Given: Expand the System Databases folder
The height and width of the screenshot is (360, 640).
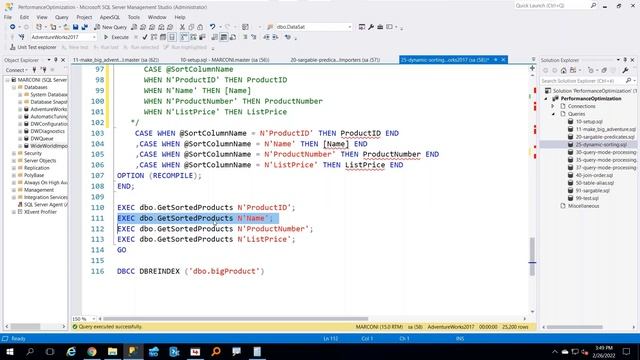Looking at the screenshot, I should 20,95.
